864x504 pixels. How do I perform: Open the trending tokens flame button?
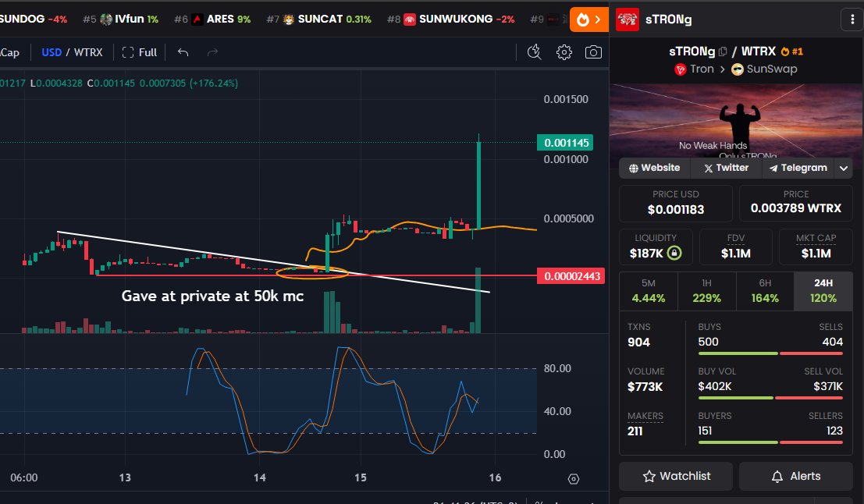(x=588, y=20)
